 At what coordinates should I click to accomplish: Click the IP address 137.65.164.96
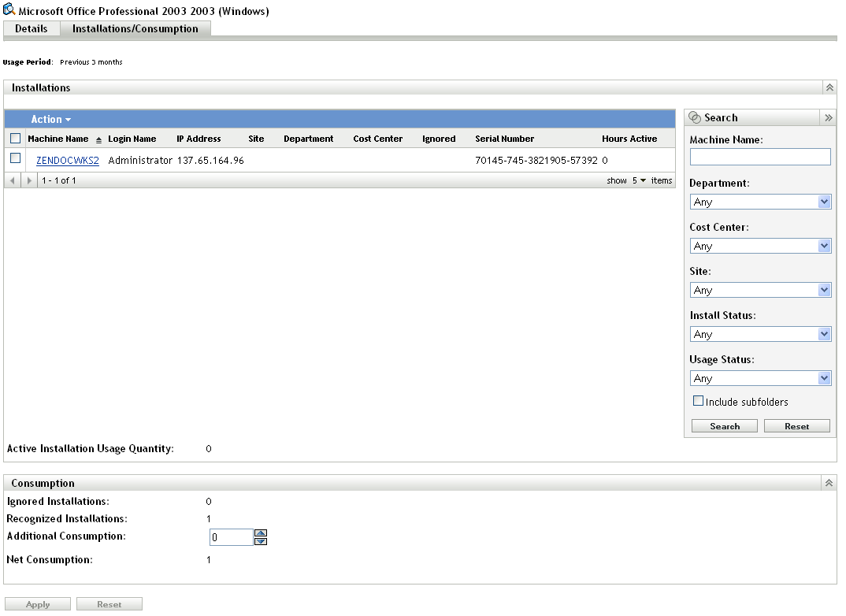210,160
